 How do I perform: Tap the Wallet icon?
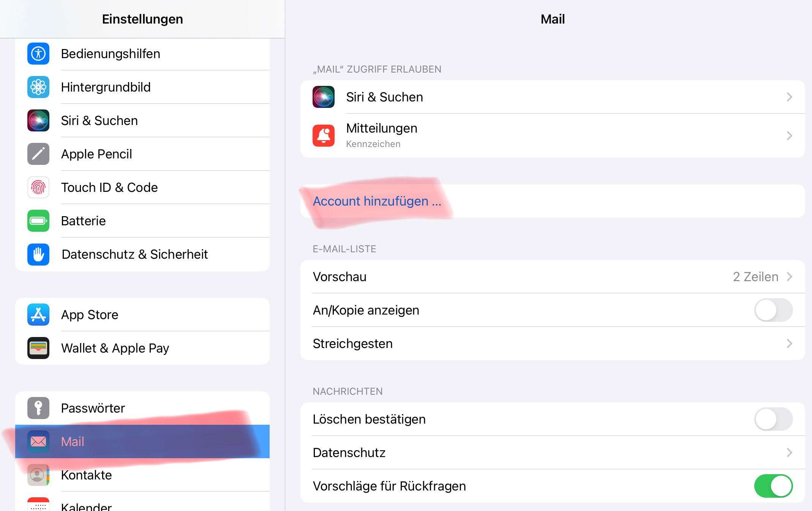(38, 348)
